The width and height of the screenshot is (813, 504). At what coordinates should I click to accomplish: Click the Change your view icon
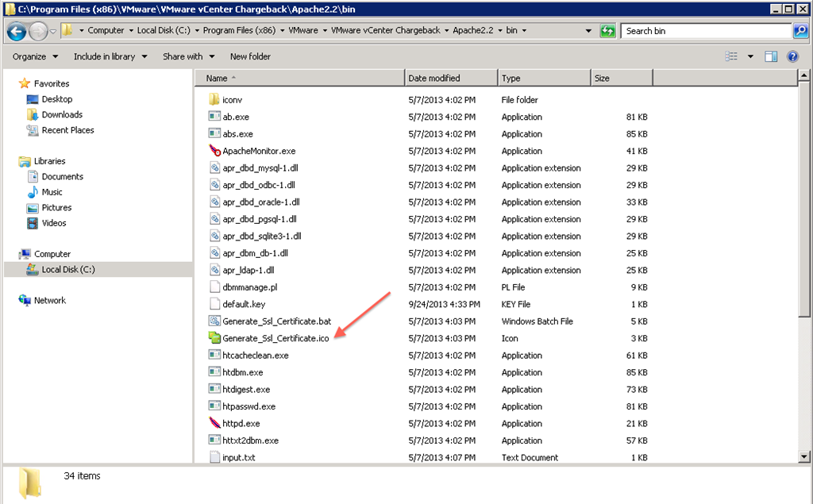point(731,56)
